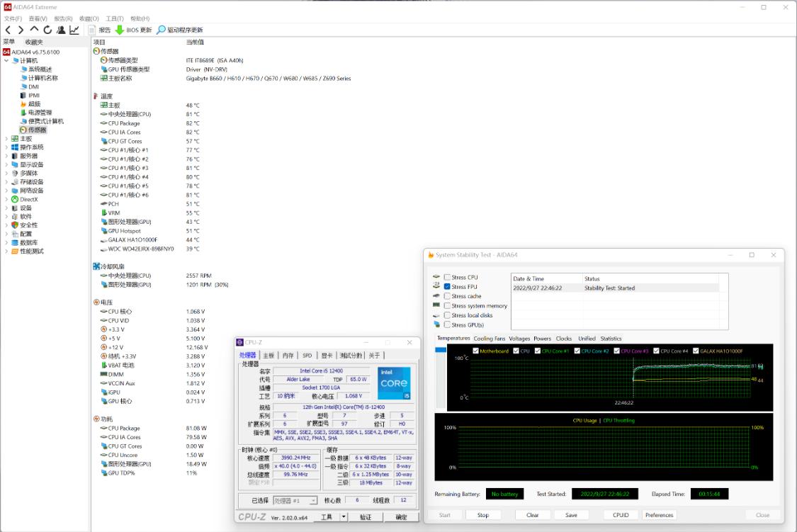Click the Up (parent level) arrow icon
The width and height of the screenshot is (797, 532).
tap(34, 30)
